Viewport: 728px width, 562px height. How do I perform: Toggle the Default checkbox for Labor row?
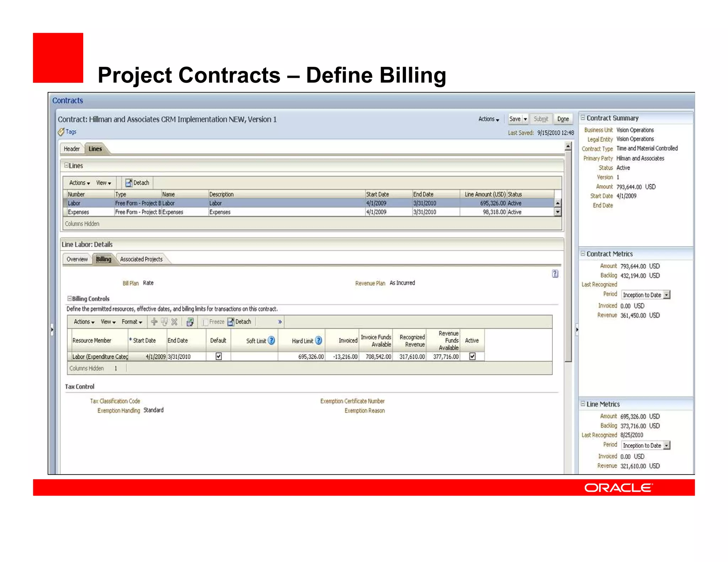click(219, 356)
